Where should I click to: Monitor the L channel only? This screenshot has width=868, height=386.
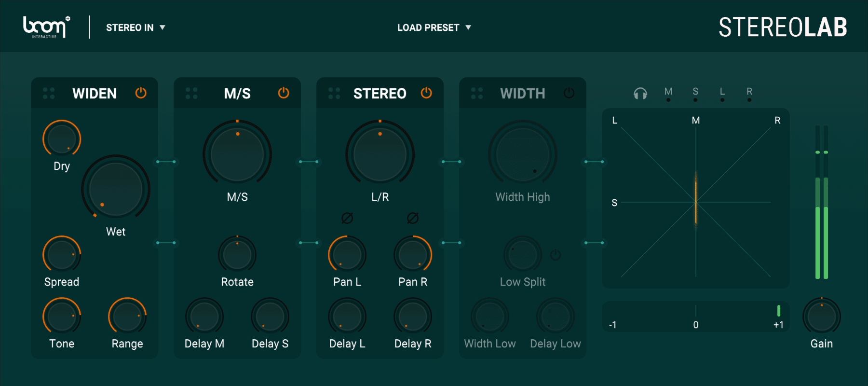722,94
